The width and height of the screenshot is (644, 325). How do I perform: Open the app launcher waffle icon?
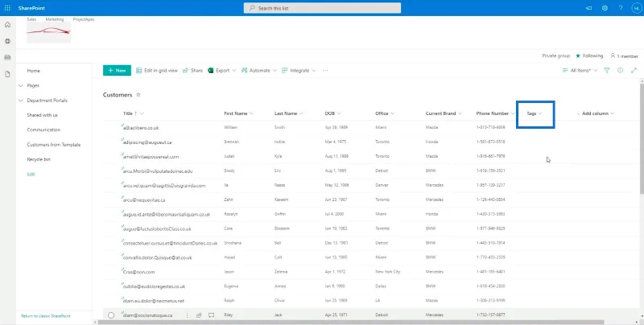(7, 8)
